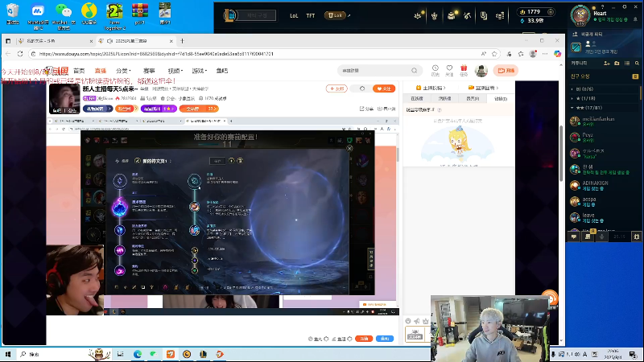644x362 pixels.
Task: Click the new folder icon in friends panel
Action: [x=617, y=64]
